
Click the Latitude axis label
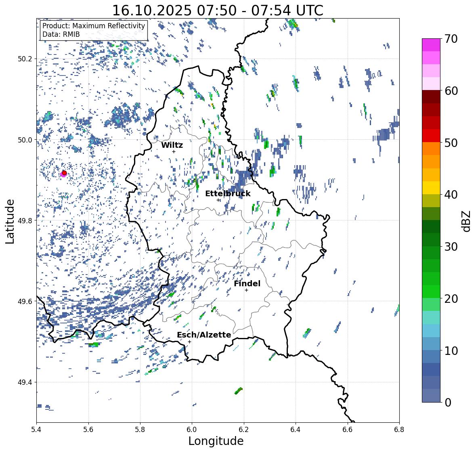(10, 221)
